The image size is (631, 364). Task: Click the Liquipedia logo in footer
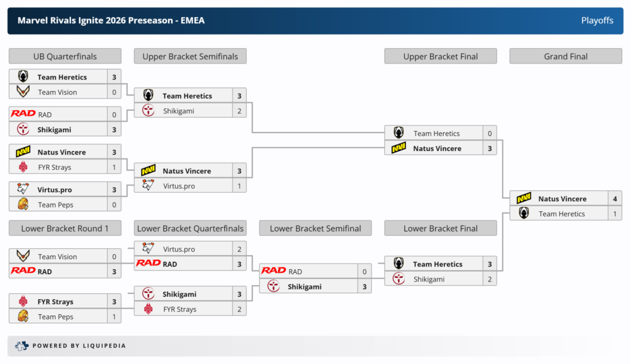[22, 346]
